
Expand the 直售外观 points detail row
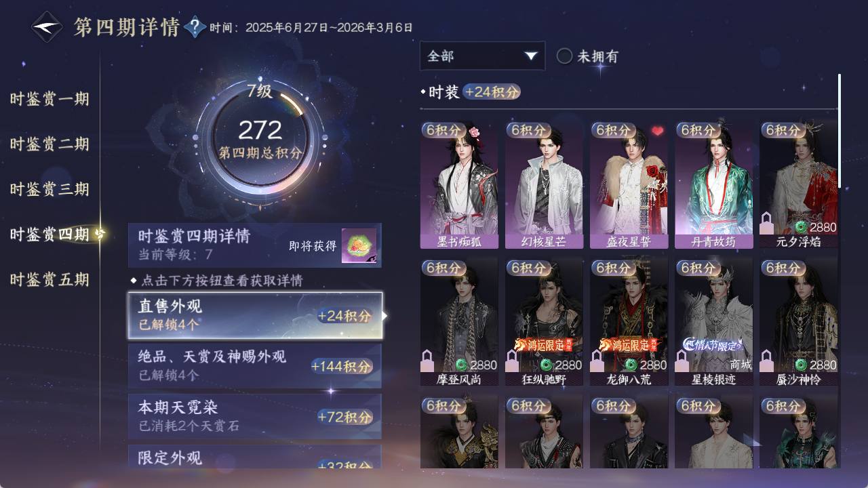point(255,315)
